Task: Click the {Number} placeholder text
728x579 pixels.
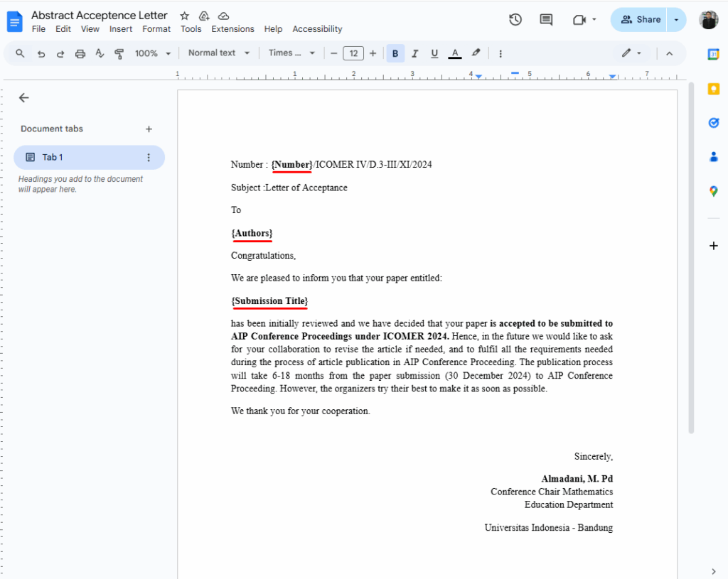Action: tap(292, 164)
